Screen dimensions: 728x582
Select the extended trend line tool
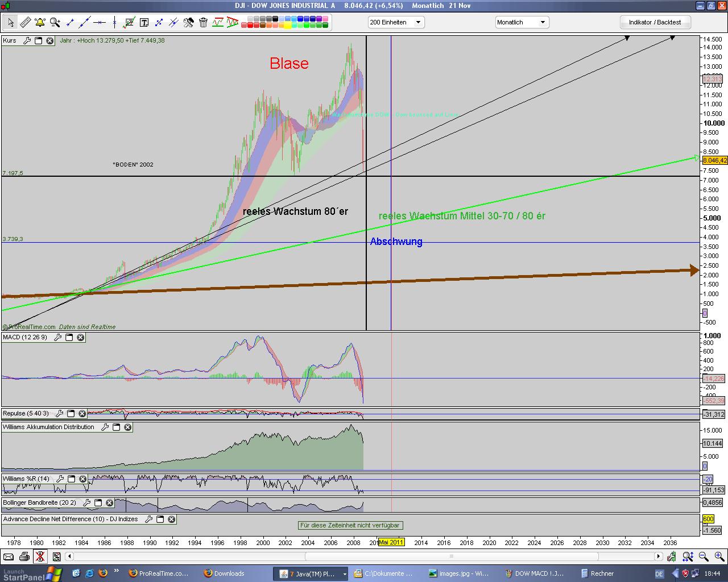pyautogui.click(x=85, y=22)
